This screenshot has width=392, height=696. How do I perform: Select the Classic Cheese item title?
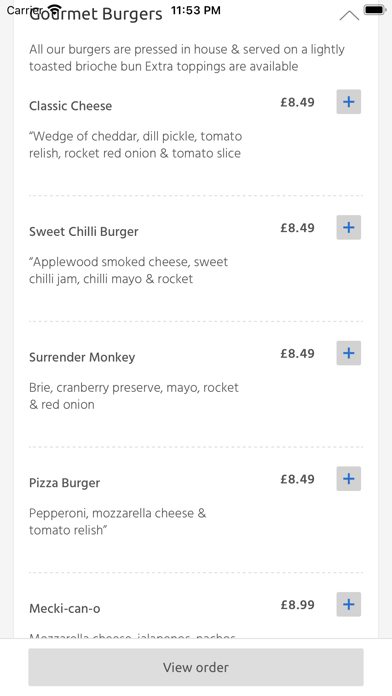coord(71,106)
